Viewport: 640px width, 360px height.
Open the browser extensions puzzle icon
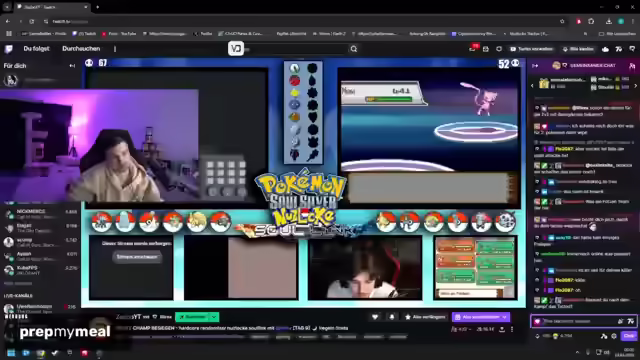591,21
